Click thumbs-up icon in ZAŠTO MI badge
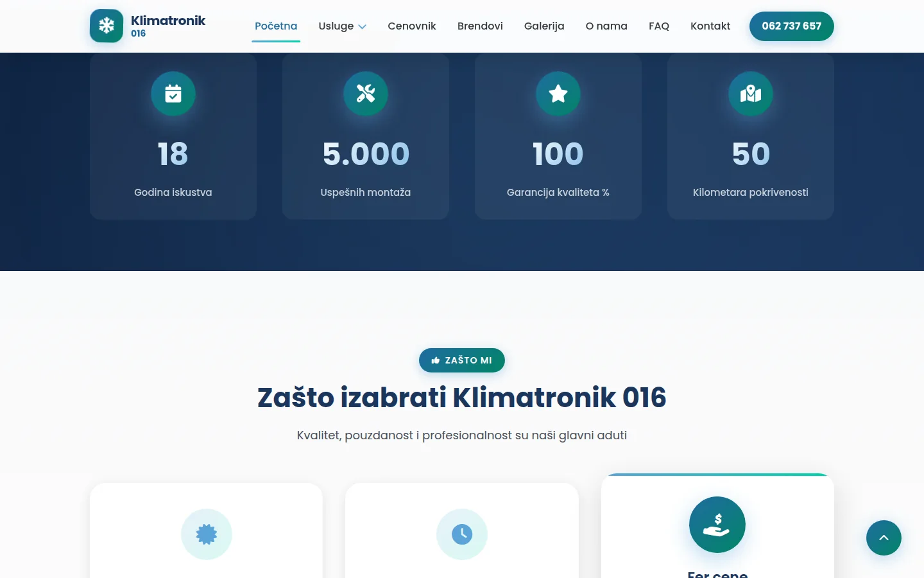The height and width of the screenshot is (578, 924). 436,360
